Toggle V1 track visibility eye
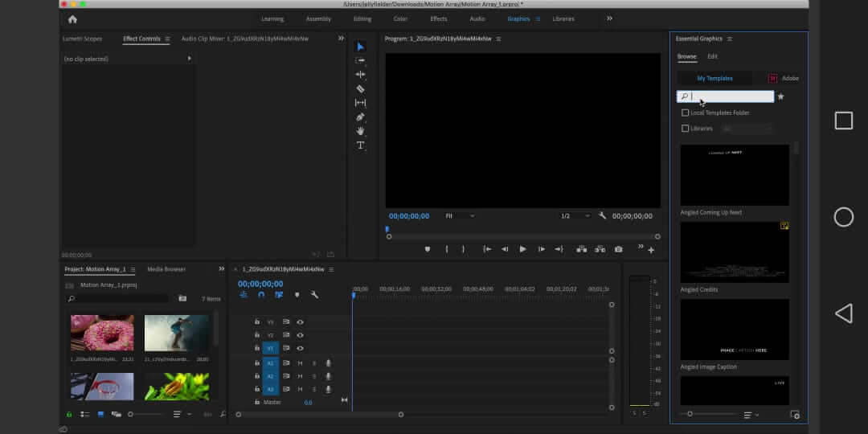 click(x=300, y=348)
